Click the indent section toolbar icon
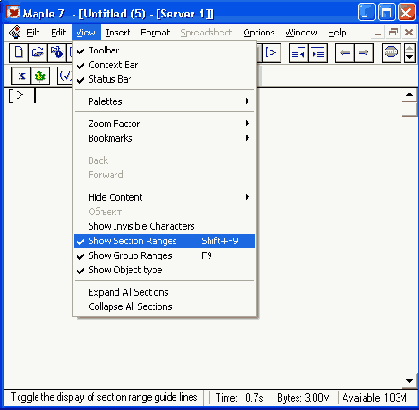The width and height of the screenshot is (419, 410). point(318,53)
